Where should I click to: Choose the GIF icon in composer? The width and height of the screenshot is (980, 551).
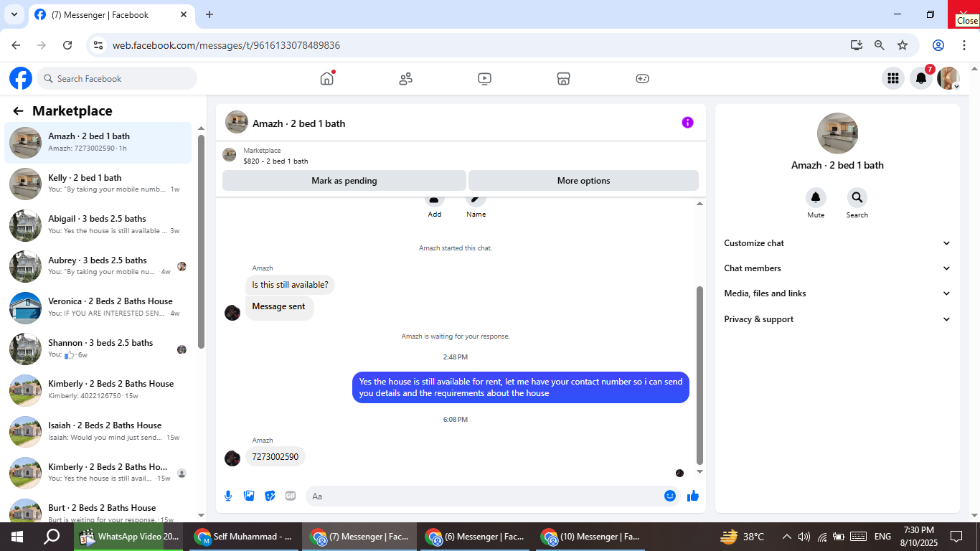291,496
